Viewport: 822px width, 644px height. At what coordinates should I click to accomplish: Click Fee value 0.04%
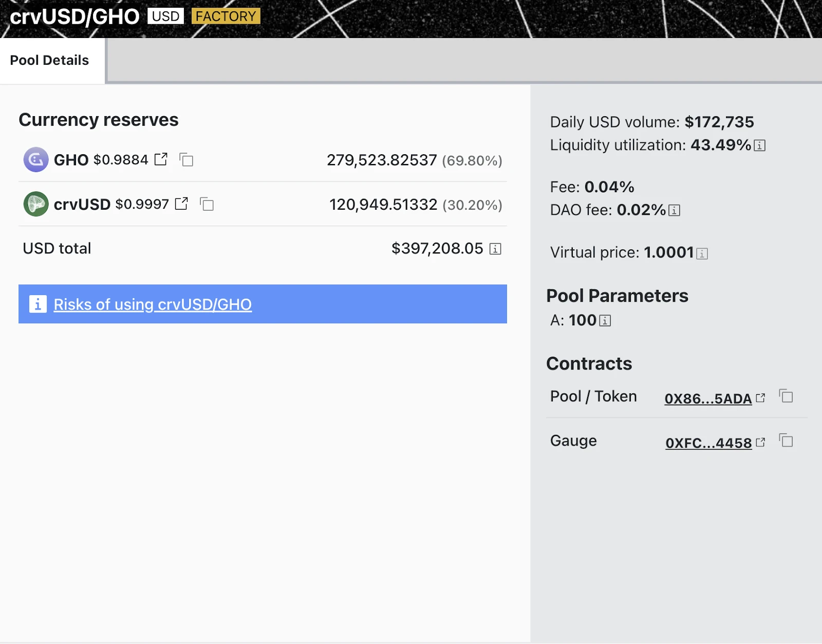click(x=609, y=187)
